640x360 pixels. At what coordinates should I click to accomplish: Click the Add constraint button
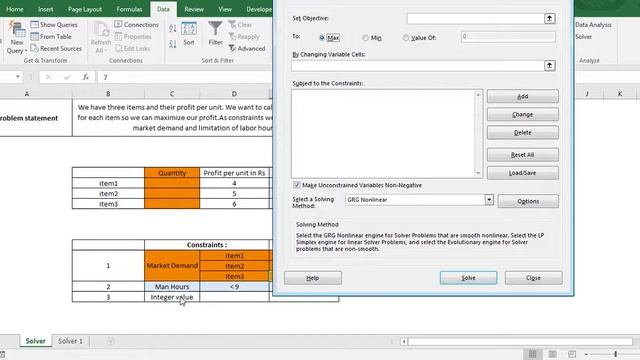pyautogui.click(x=522, y=96)
